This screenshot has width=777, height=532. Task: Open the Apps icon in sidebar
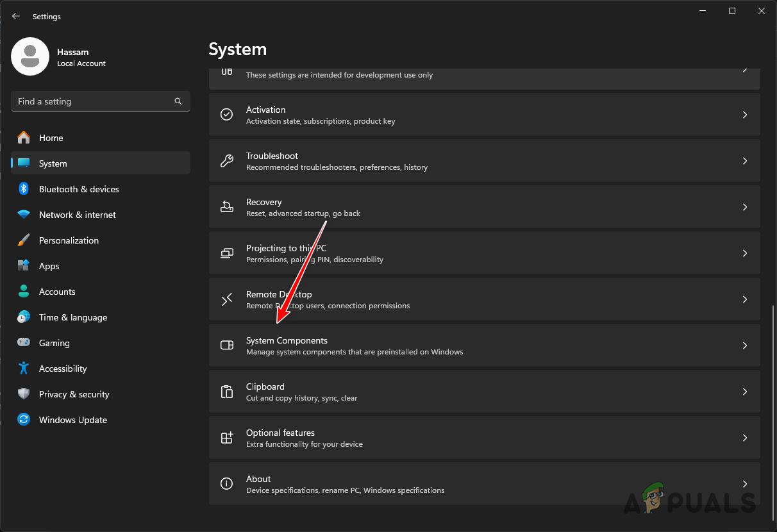pyautogui.click(x=24, y=265)
